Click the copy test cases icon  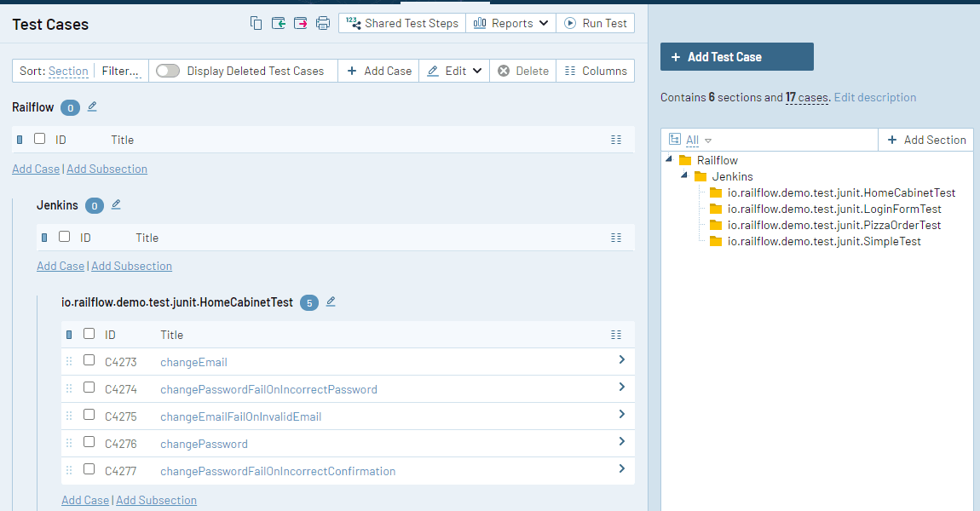coord(256,23)
